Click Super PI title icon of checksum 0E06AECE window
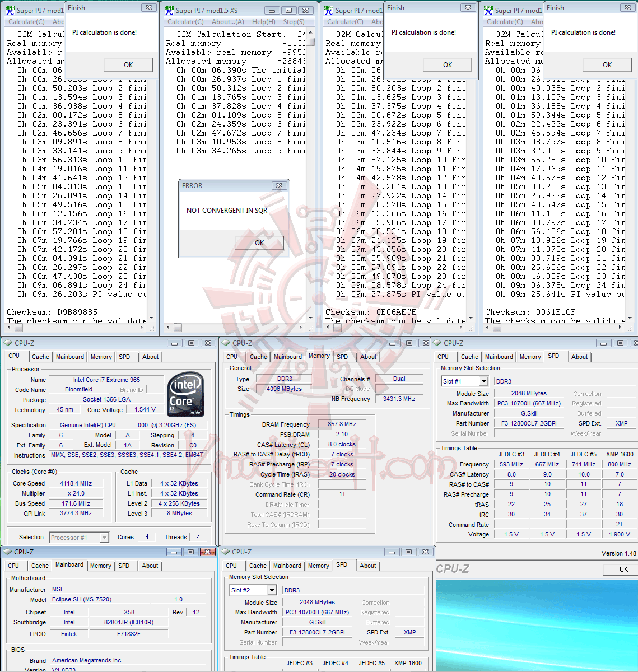The height and width of the screenshot is (672, 638). coord(329,10)
